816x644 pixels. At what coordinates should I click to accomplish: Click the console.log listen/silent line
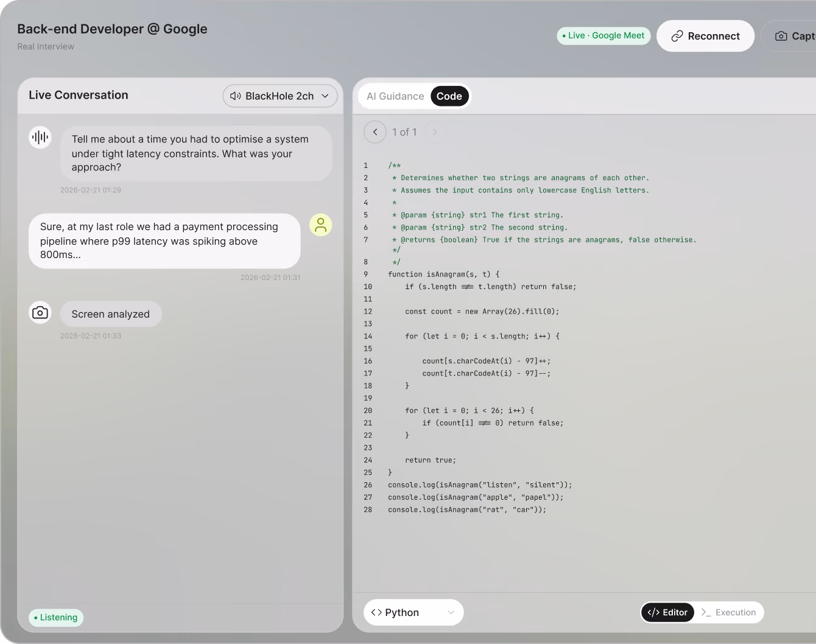[x=480, y=485]
